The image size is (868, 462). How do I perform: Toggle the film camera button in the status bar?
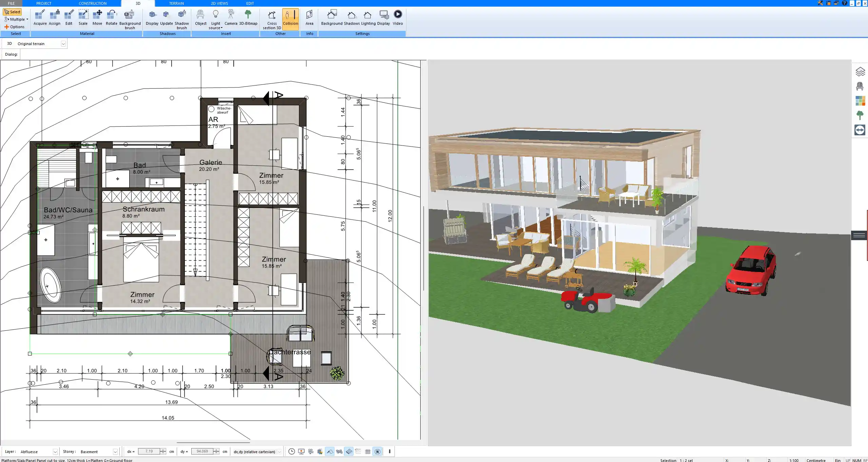pyautogui.click(x=310, y=451)
